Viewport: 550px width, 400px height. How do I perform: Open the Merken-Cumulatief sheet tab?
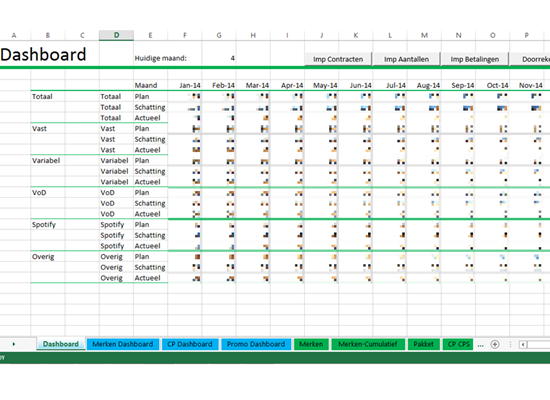point(368,344)
